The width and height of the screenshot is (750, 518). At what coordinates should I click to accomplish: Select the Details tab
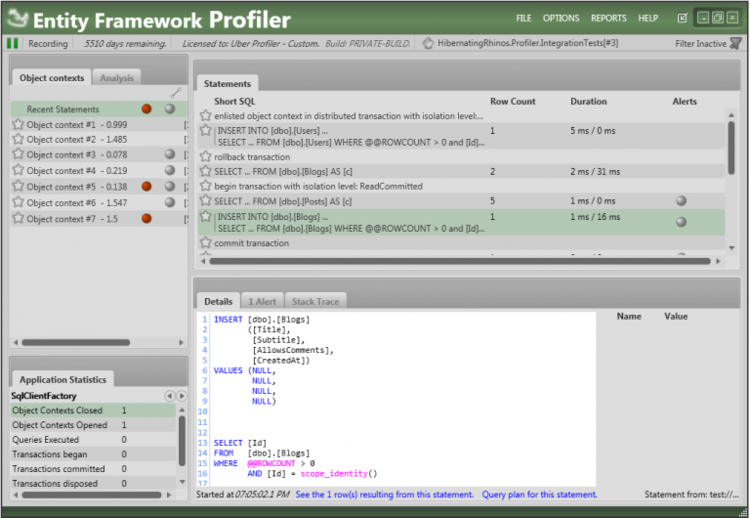218,301
